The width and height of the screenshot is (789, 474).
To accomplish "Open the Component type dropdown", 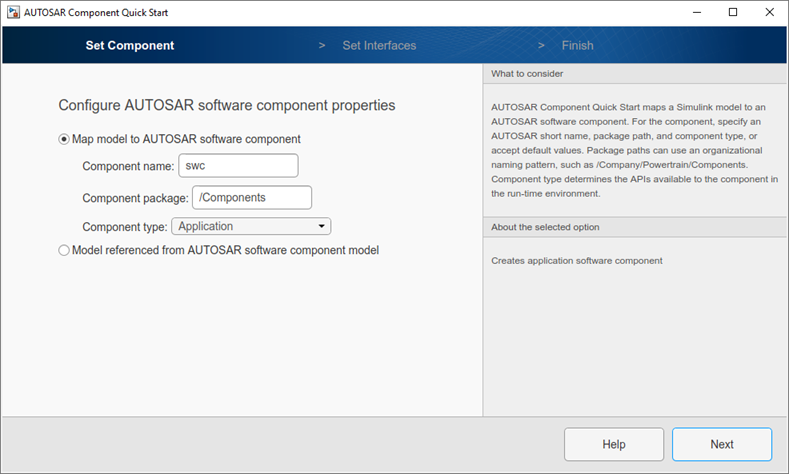I will pos(251,226).
